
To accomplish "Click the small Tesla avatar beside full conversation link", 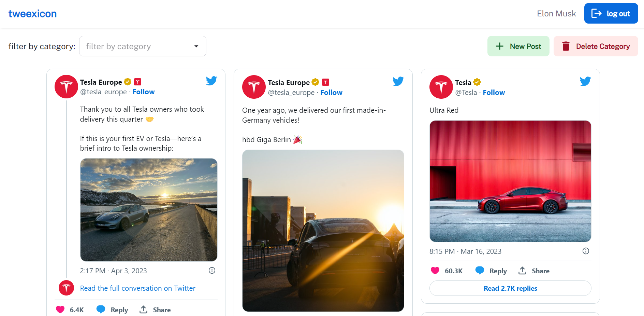I will tap(67, 288).
